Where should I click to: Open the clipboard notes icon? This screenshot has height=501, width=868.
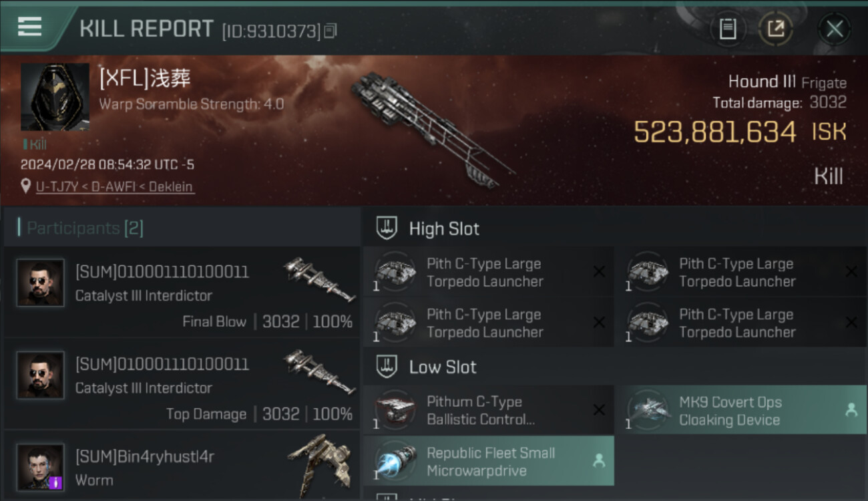pyautogui.click(x=727, y=29)
